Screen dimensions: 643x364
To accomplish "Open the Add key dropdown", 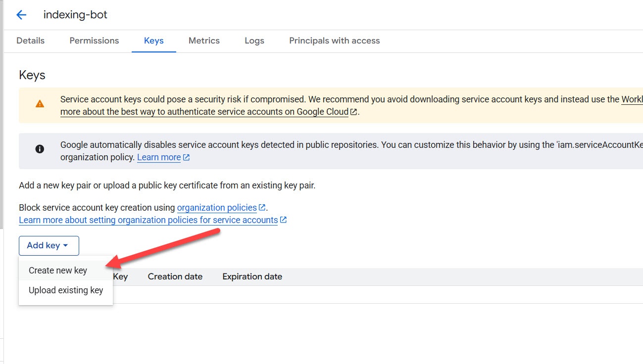I will pos(49,246).
